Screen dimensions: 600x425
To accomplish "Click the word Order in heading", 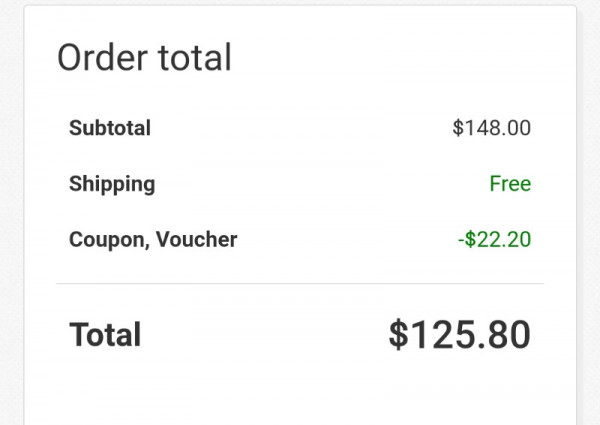I will 103,57.
